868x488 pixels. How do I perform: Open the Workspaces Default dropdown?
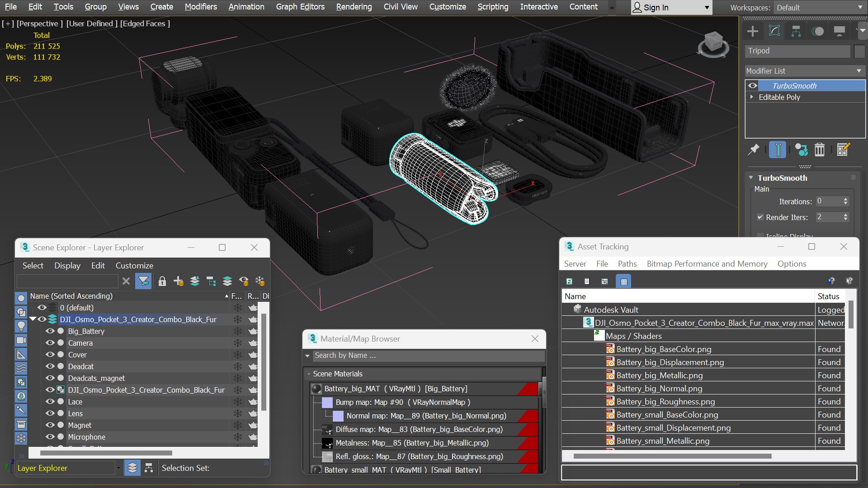tap(820, 8)
